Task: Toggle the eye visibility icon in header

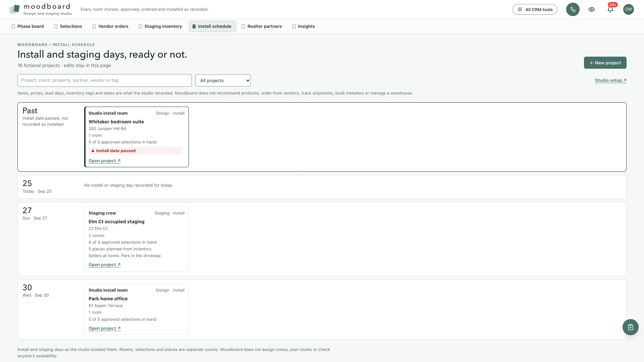Action: 592,10
